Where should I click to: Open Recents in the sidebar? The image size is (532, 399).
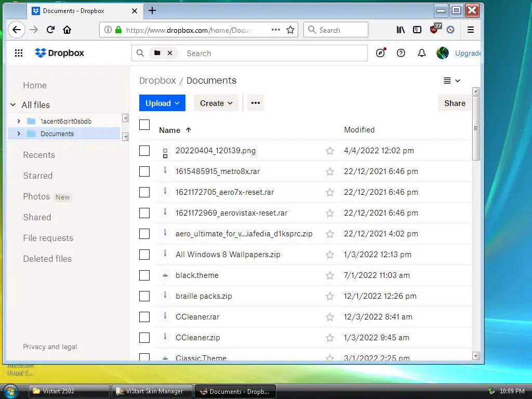[39, 155]
